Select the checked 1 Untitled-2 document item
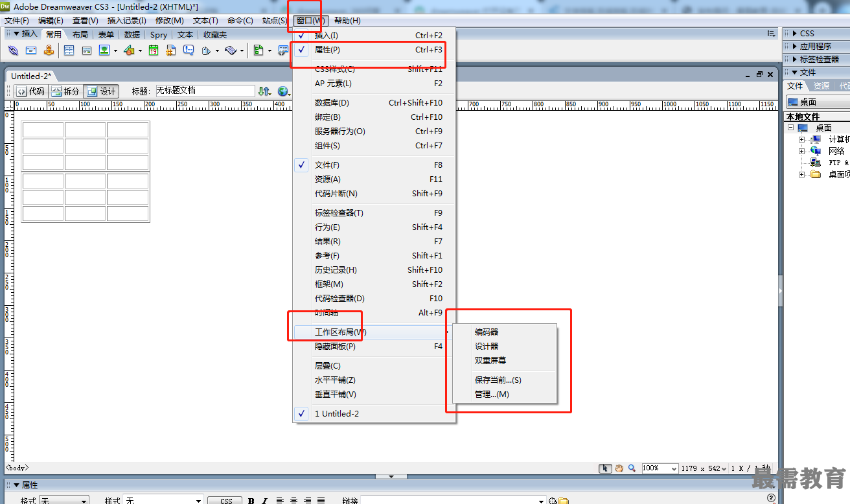 coord(374,413)
